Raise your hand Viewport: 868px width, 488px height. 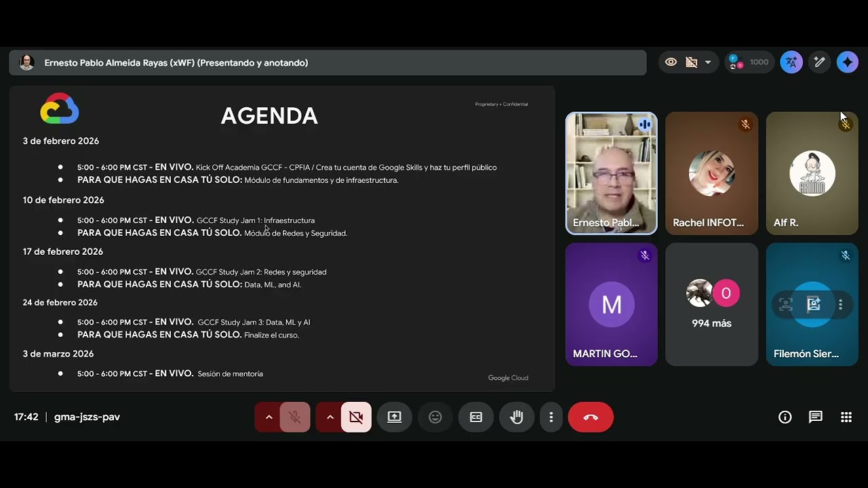click(517, 418)
